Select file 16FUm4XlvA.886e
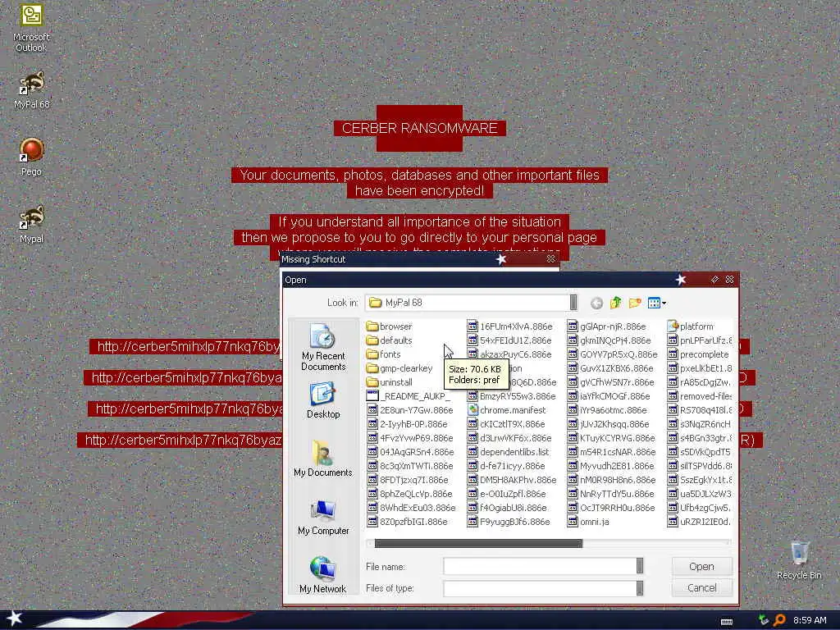Image resolution: width=840 pixels, height=630 pixels. pyautogui.click(x=509, y=326)
